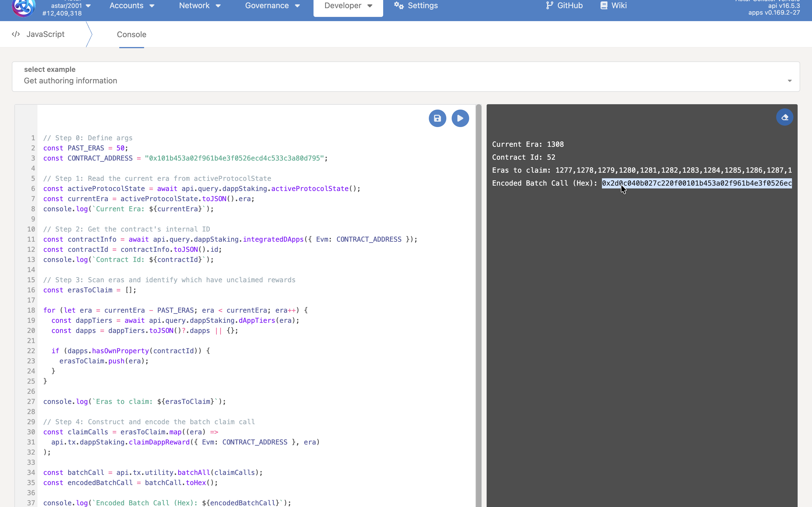Expand the Developer menu
812x507 pixels.
tap(348, 6)
